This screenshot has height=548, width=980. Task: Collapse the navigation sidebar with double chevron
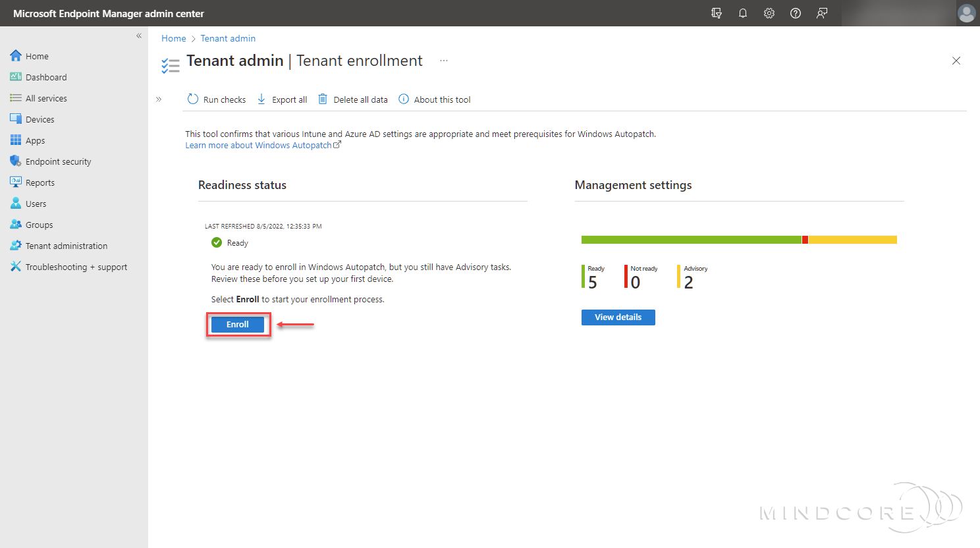point(138,36)
